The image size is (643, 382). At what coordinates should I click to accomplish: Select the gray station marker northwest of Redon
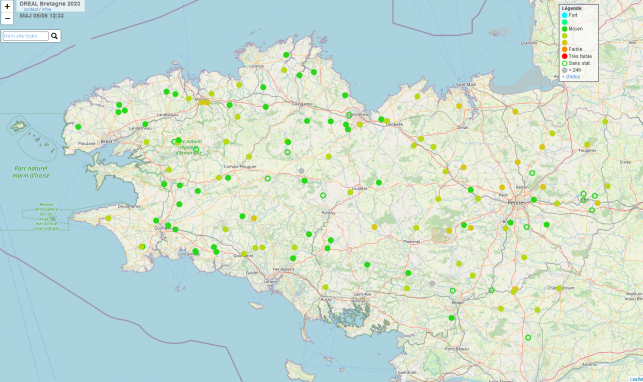pos(432,283)
